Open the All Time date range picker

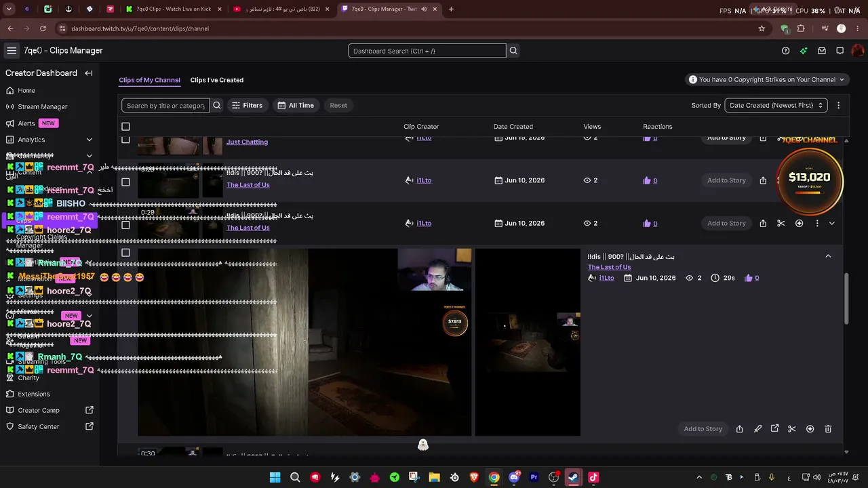tap(296, 105)
